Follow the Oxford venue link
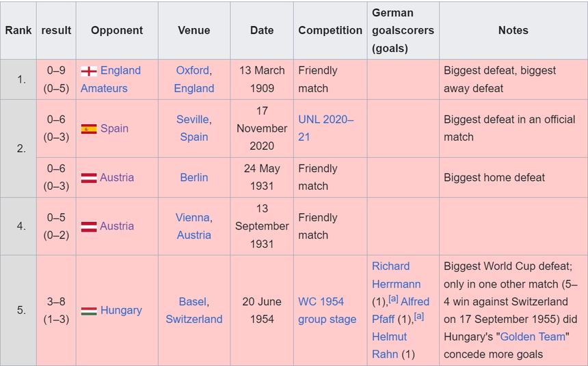 192,70
